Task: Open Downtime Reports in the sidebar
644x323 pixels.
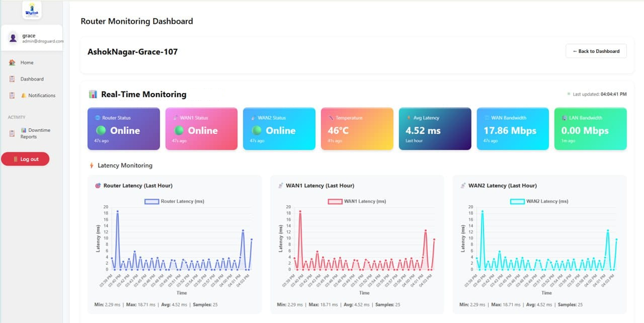Action: click(x=35, y=133)
